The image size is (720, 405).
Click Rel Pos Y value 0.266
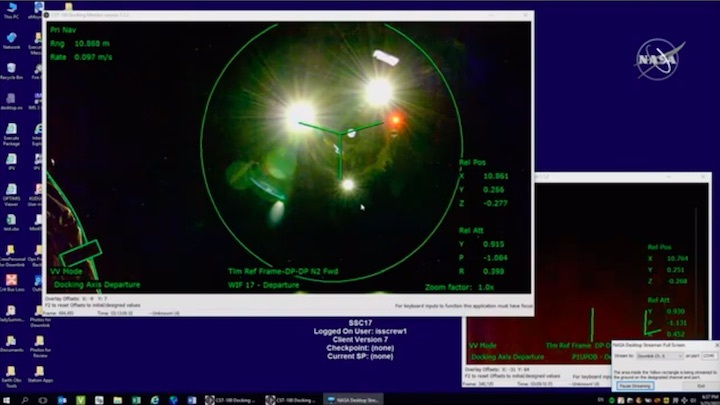[x=494, y=189]
